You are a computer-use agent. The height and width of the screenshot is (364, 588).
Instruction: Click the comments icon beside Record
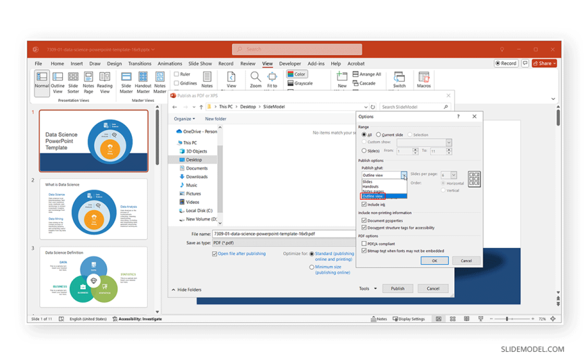tap(525, 63)
